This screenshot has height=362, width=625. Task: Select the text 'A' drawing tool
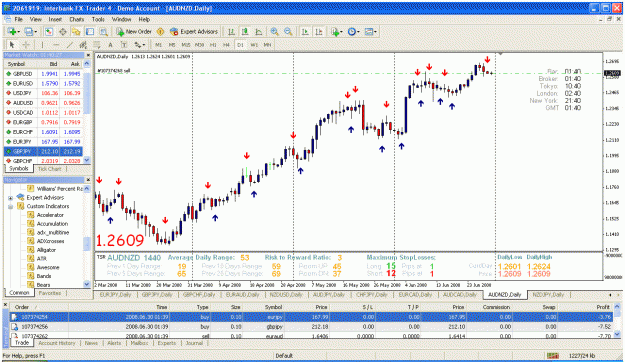point(110,45)
